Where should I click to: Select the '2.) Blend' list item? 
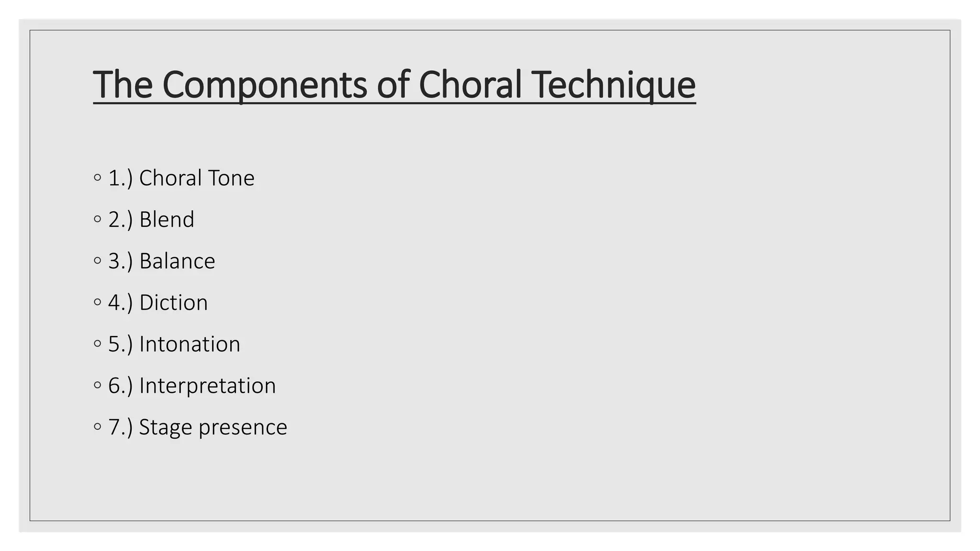151,220
